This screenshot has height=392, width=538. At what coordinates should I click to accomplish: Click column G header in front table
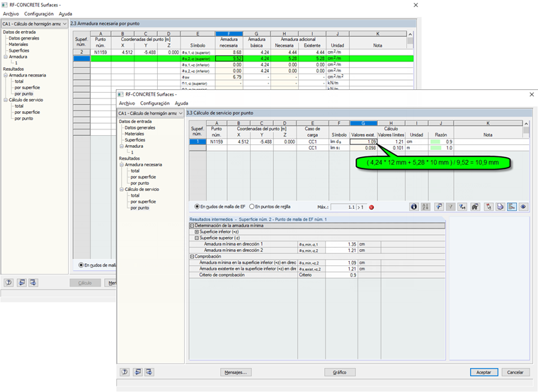(363, 123)
